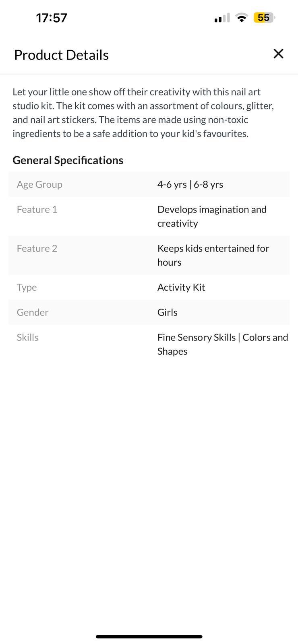Select the Gender row label
Image resolution: width=298 pixels, height=644 pixels.
pyautogui.click(x=33, y=312)
